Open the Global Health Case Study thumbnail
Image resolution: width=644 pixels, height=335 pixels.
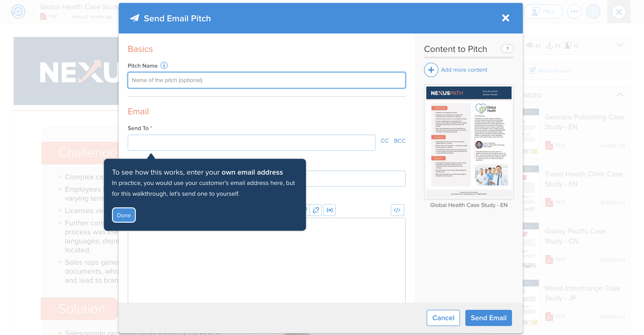[x=469, y=142]
